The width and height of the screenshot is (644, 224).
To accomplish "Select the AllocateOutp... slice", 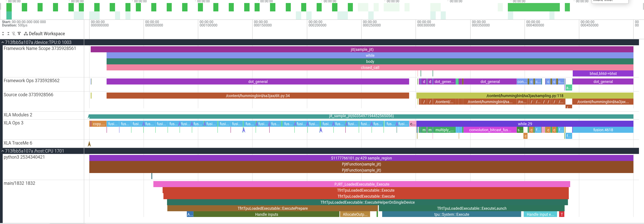I will pos(355,214).
